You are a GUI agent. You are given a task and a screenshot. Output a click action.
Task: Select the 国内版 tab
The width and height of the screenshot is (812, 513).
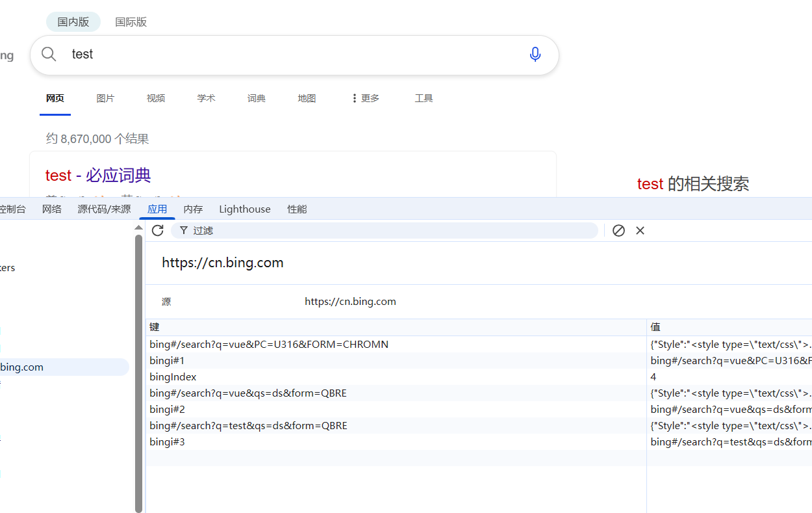pyautogui.click(x=73, y=21)
